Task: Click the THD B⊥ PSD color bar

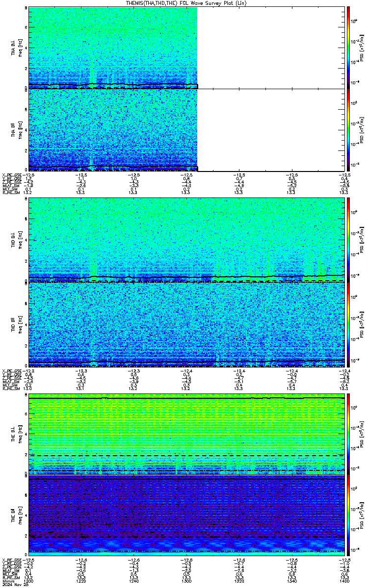Action: [x=348, y=240]
